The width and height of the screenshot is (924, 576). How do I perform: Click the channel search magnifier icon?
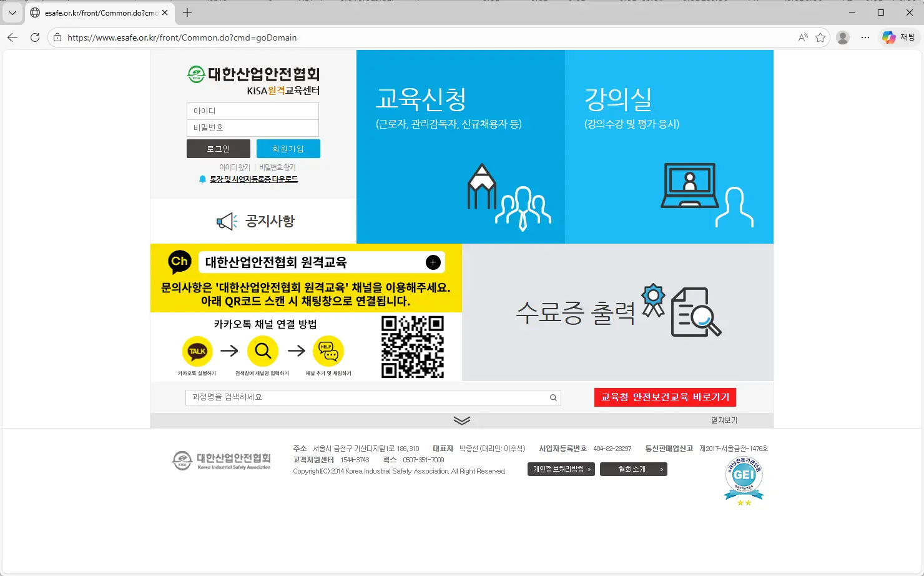tap(263, 350)
